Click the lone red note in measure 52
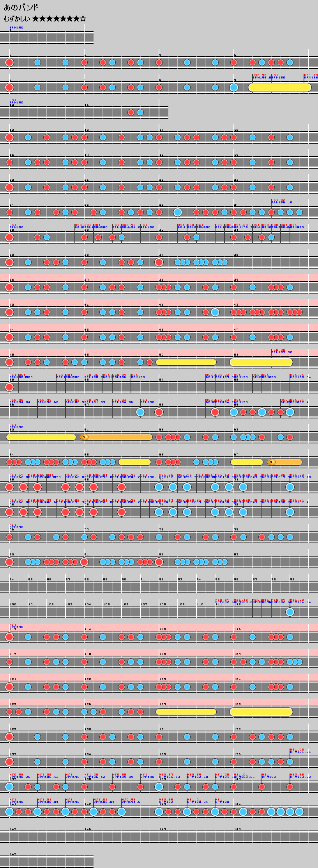Image resolution: width=318 pixels, height=868 pixels. 9,387
